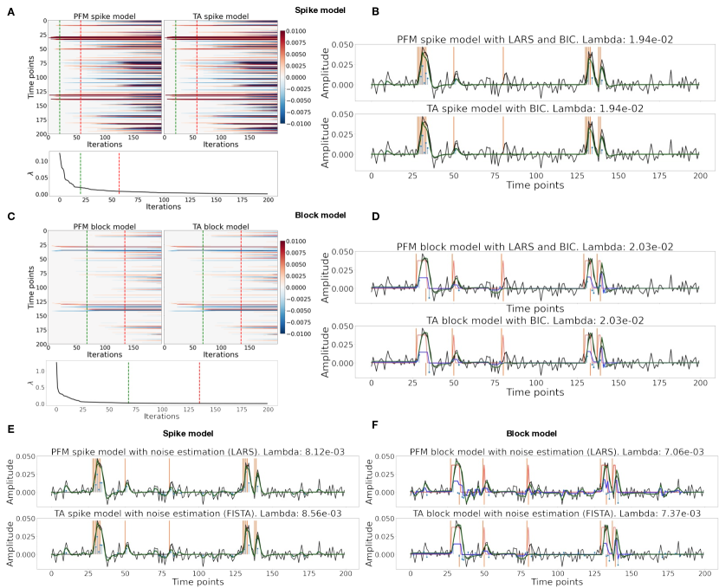Click the "TA spike model" heatmap title

pyautogui.click(x=221, y=16)
